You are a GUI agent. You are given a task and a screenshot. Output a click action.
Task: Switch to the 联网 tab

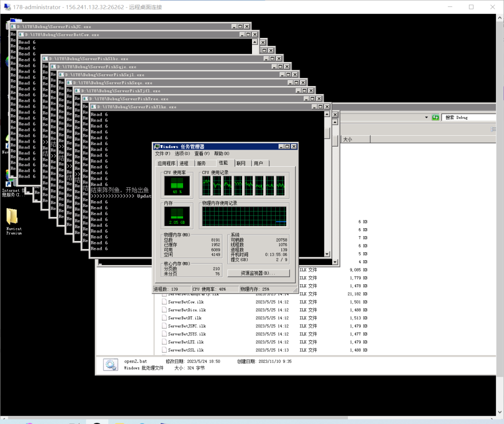pyautogui.click(x=241, y=163)
